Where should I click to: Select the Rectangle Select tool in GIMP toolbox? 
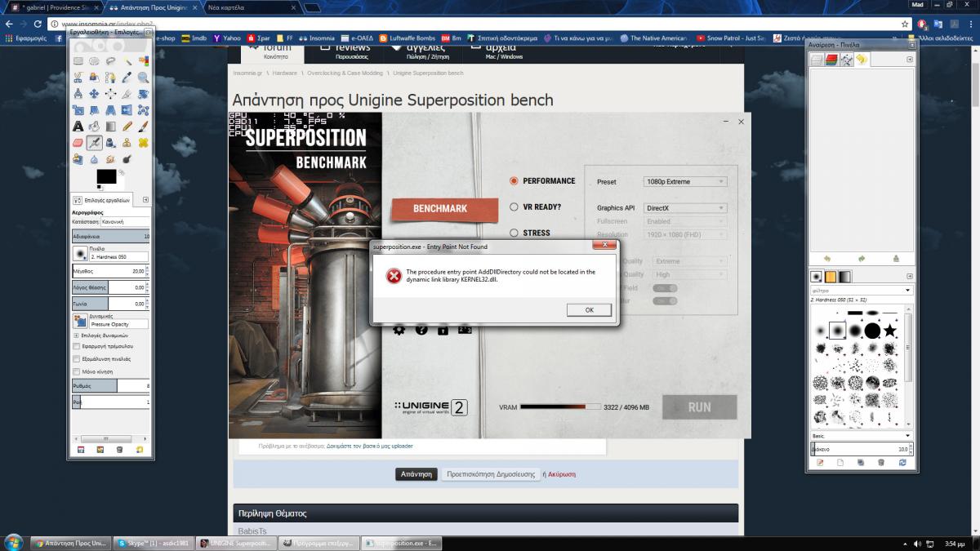(78, 61)
